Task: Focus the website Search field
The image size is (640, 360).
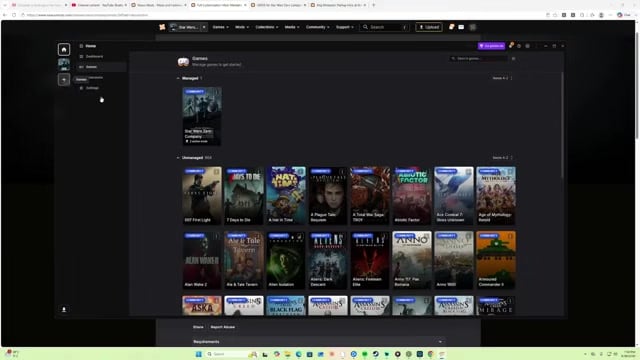Action: (x=385, y=27)
